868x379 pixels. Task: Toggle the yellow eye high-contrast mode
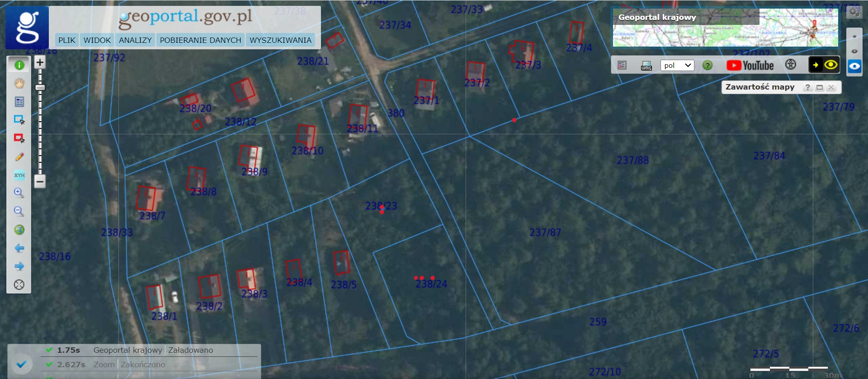[x=830, y=65]
